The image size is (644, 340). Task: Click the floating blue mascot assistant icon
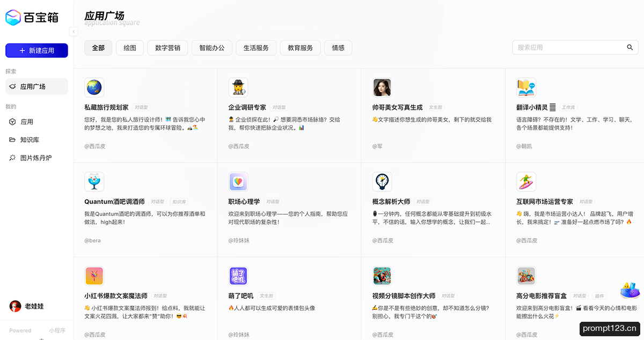pyautogui.click(x=630, y=291)
